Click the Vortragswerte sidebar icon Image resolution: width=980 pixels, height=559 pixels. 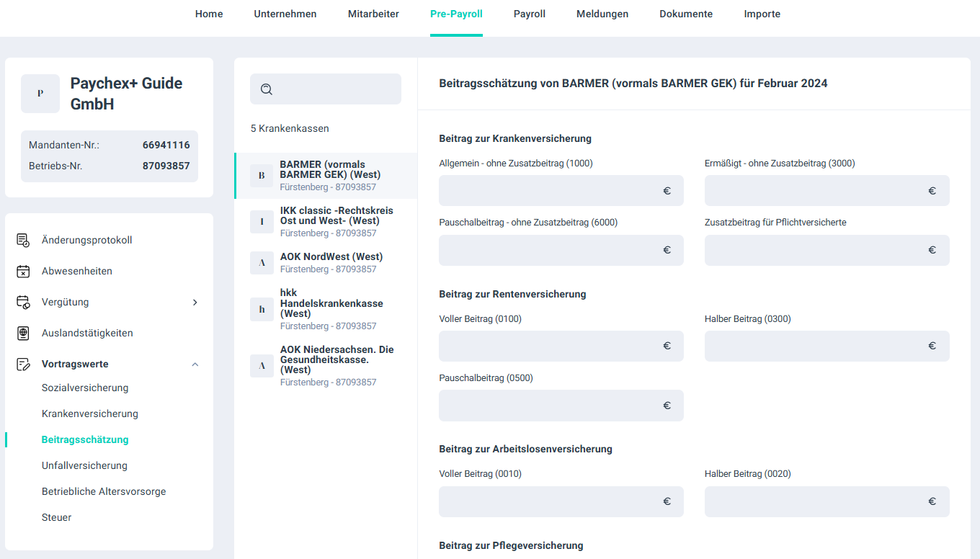coord(23,364)
